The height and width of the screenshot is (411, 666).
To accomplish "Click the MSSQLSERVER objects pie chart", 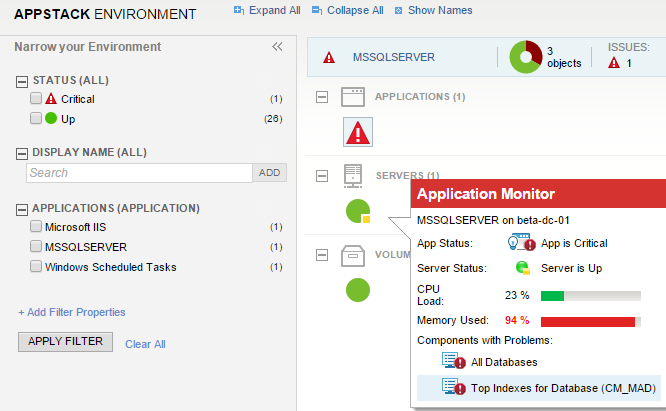I will point(525,56).
